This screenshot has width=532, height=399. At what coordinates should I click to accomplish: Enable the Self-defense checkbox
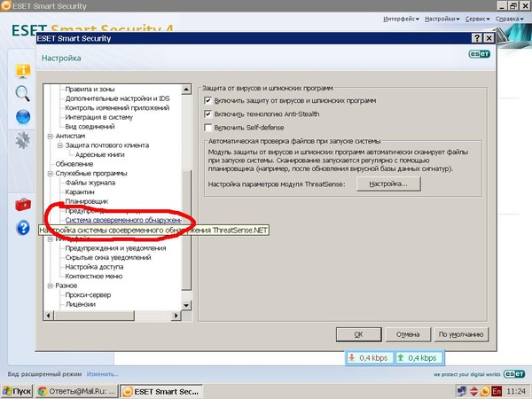208,128
